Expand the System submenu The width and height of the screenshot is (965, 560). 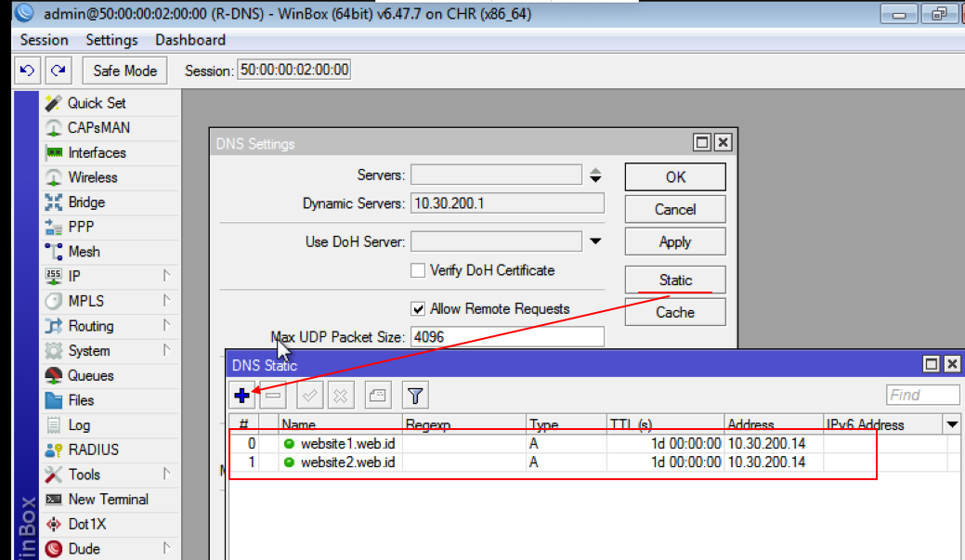pyautogui.click(x=166, y=350)
